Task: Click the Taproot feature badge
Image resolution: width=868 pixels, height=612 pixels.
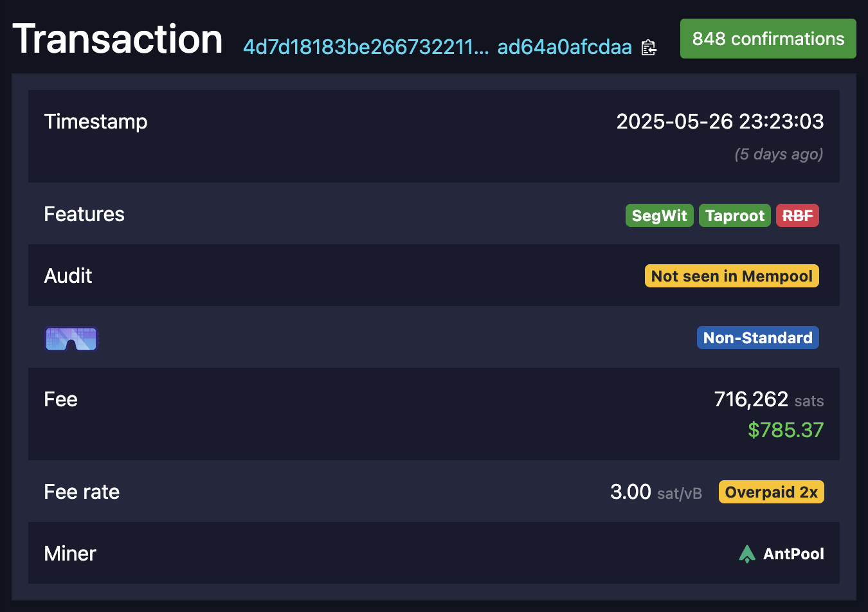Action: [x=734, y=215]
